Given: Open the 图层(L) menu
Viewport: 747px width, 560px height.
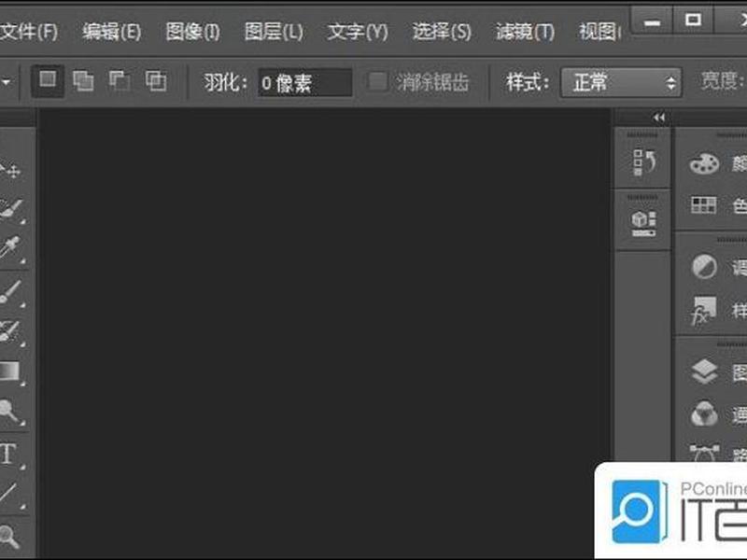Looking at the screenshot, I should coord(274,33).
